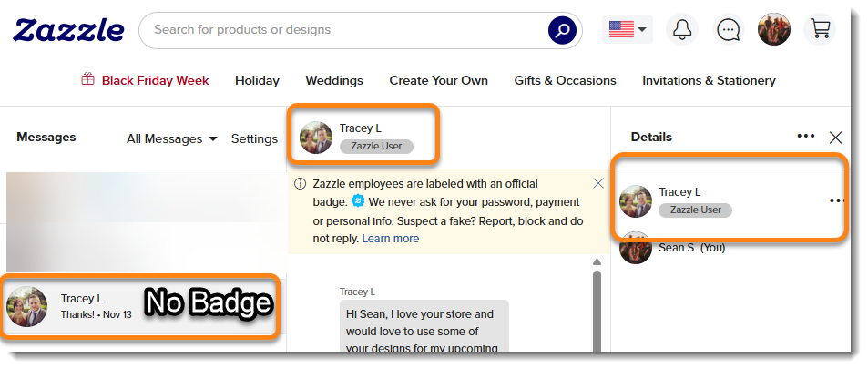Select Create Your Own menu
Screen dimensions: 868x369
tap(438, 80)
